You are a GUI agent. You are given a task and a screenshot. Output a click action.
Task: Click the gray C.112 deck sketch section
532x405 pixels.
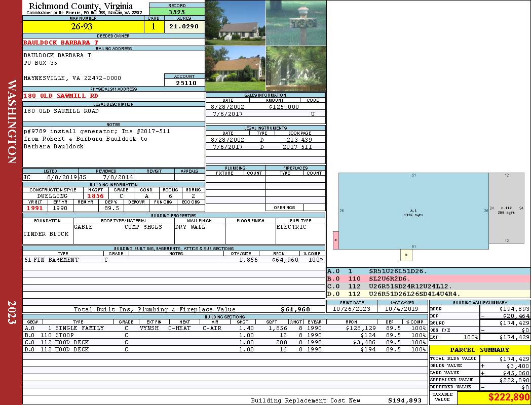(506, 210)
